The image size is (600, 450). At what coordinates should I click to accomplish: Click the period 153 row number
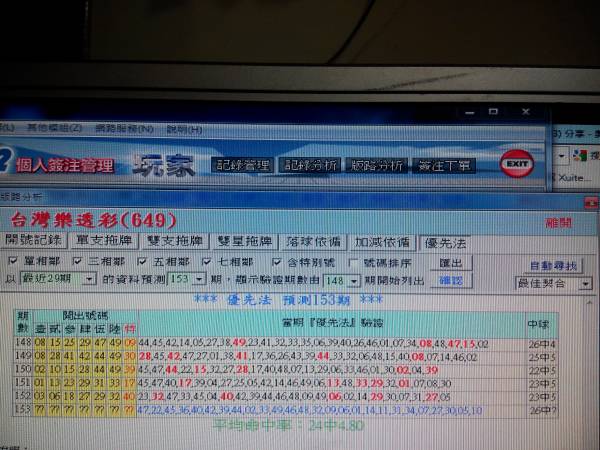click(23, 409)
